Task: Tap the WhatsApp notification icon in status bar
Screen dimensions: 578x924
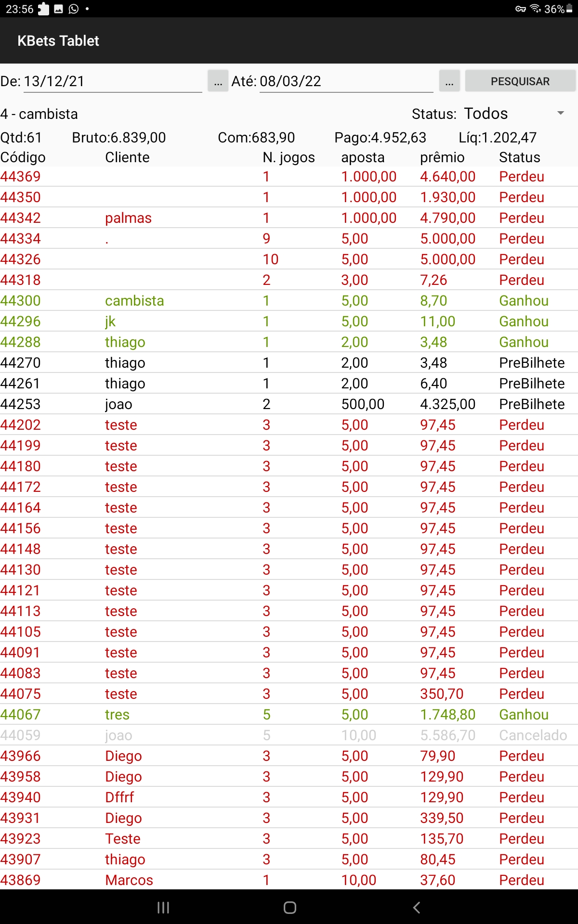Action: [74, 9]
